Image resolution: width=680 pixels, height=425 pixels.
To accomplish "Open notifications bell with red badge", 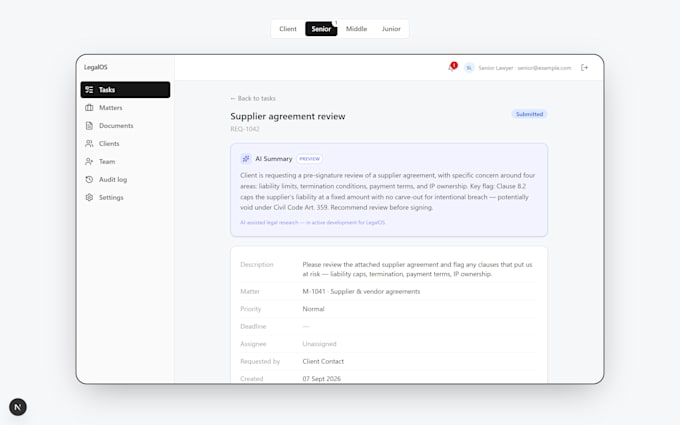I will 452,67.
